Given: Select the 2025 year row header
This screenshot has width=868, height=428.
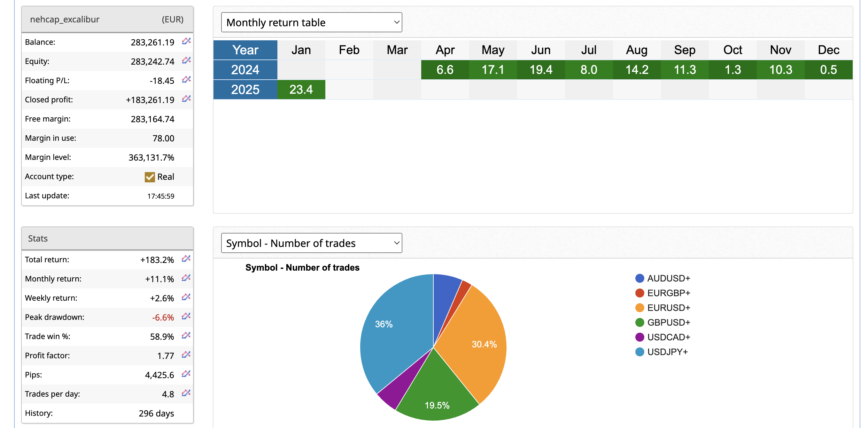Looking at the screenshot, I should pyautogui.click(x=245, y=89).
